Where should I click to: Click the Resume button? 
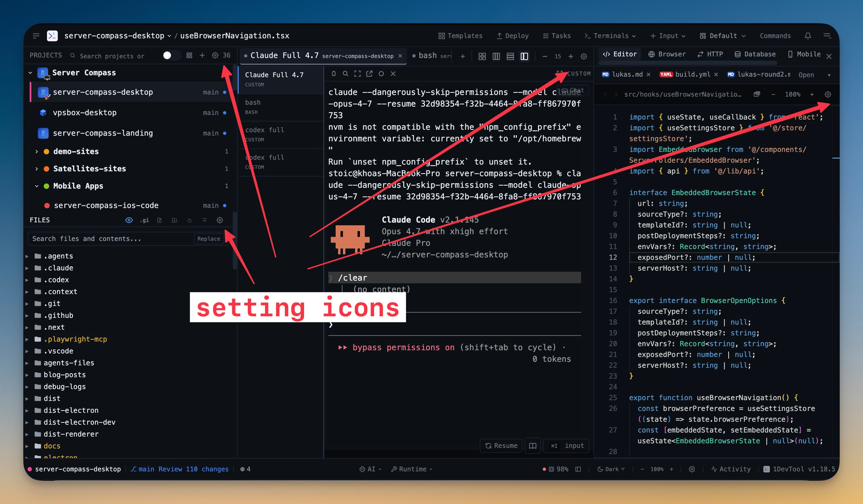(501, 445)
